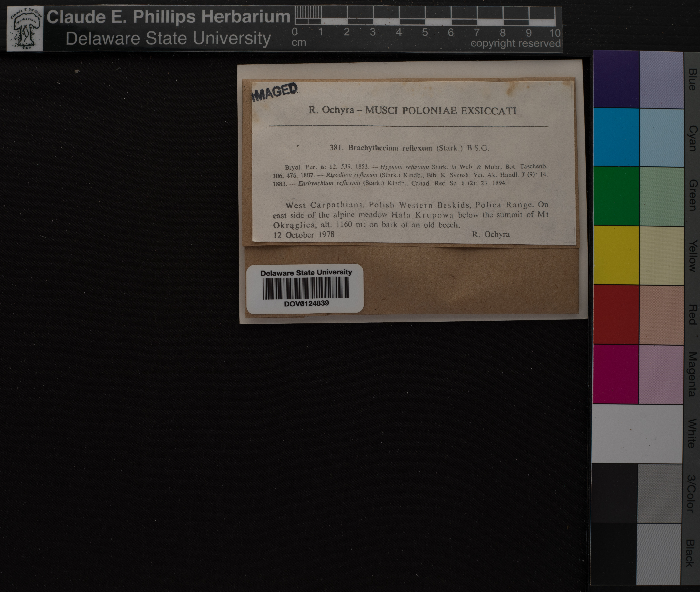Click the date 12 October 1978
Screen dimensions: 700x592
pos(304,235)
